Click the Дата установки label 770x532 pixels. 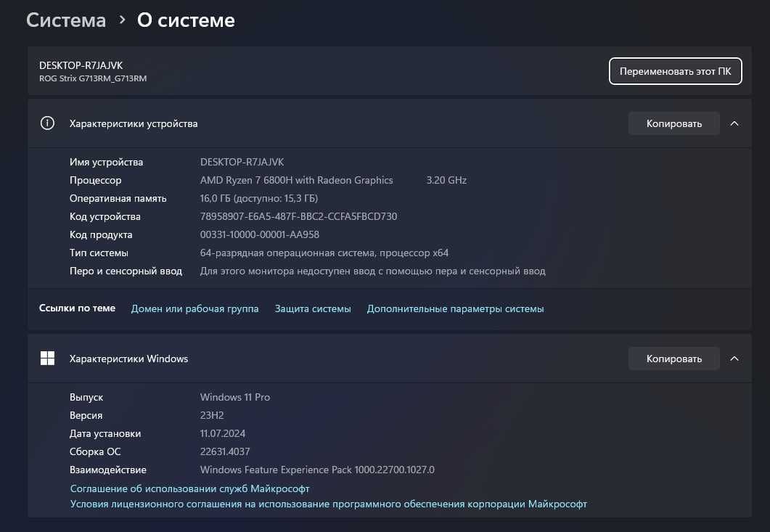tap(105, 433)
